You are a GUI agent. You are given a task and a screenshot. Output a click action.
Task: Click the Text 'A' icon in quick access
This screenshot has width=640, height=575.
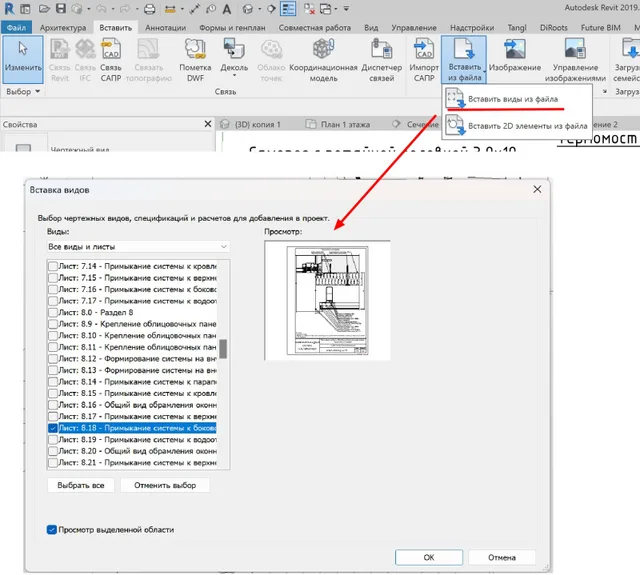pos(227,9)
